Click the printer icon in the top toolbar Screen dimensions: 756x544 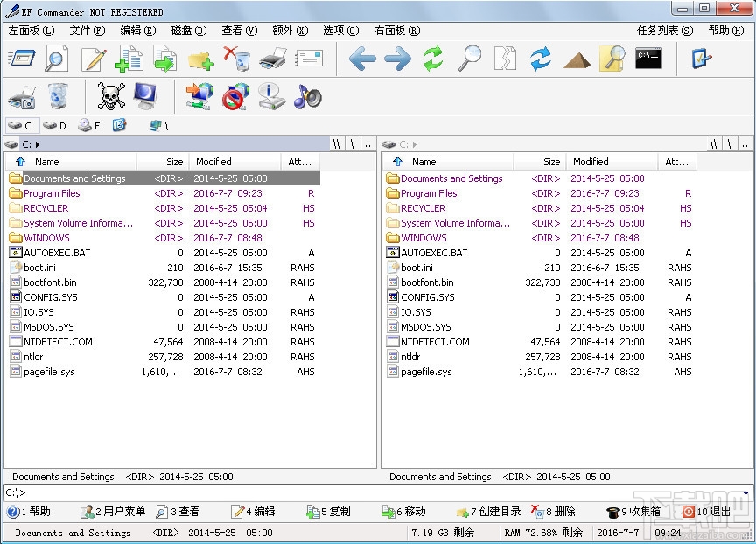(x=273, y=59)
